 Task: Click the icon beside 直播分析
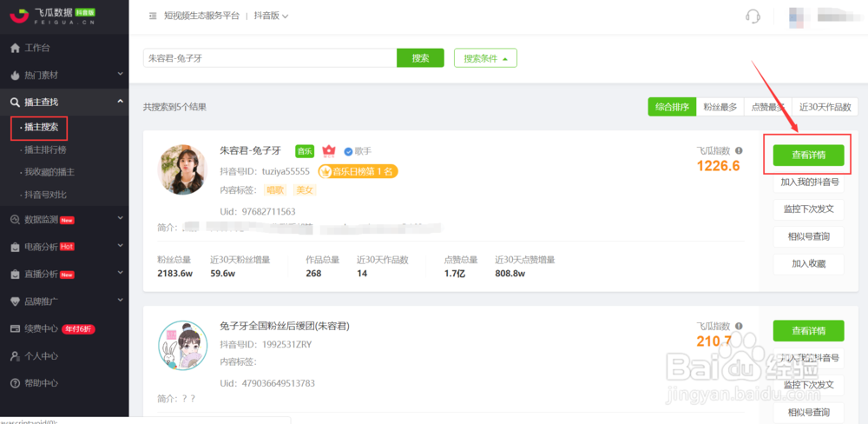coord(16,274)
